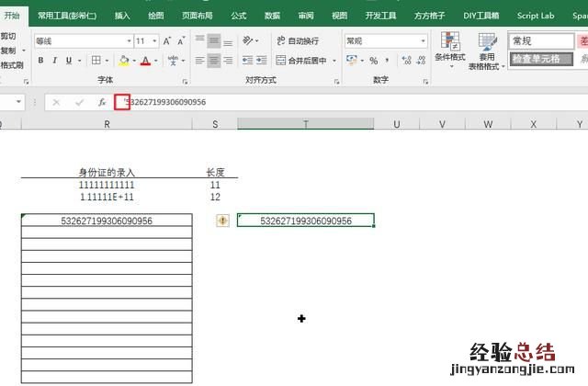Switch to the 公式 (Formulas) ribbon tab
The width and height of the screenshot is (588, 386).
coord(238,16)
